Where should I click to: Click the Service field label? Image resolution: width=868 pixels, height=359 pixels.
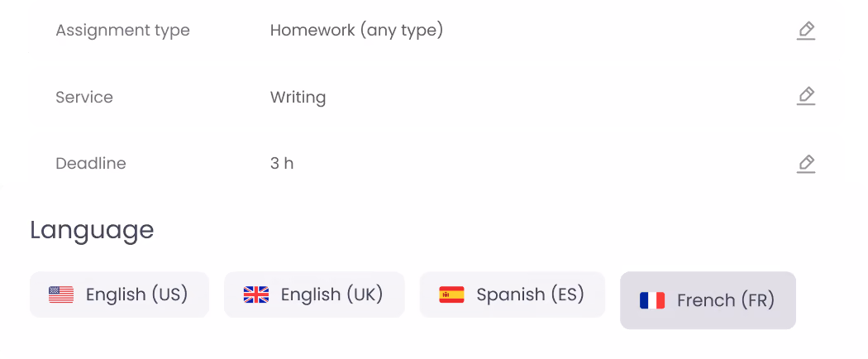[x=84, y=98]
